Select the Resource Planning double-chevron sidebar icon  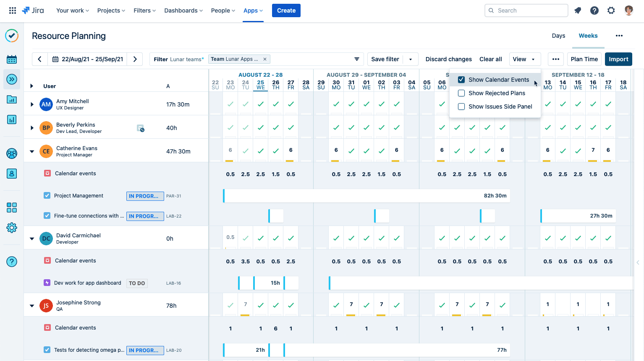11,79
